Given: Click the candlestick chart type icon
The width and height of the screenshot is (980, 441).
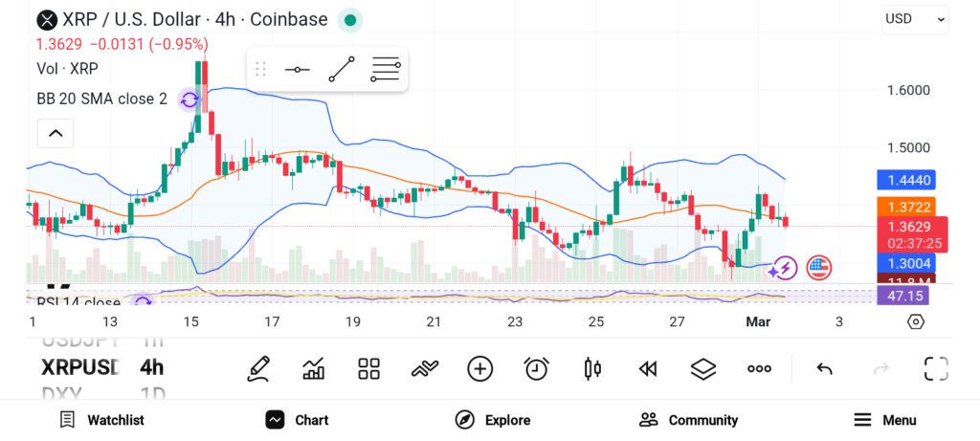Looking at the screenshot, I should point(592,368).
